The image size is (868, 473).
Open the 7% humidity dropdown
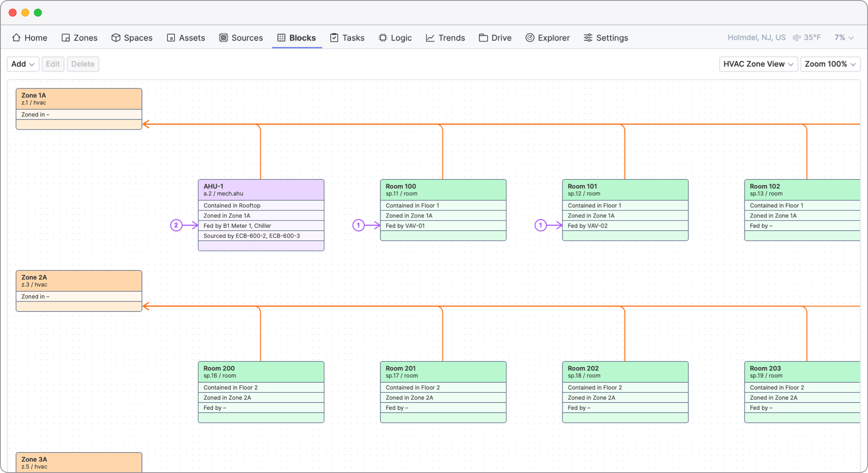(x=844, y=38)
